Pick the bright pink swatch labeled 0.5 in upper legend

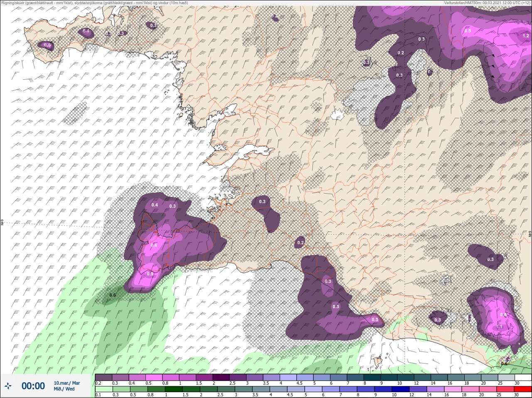point(155,377)
